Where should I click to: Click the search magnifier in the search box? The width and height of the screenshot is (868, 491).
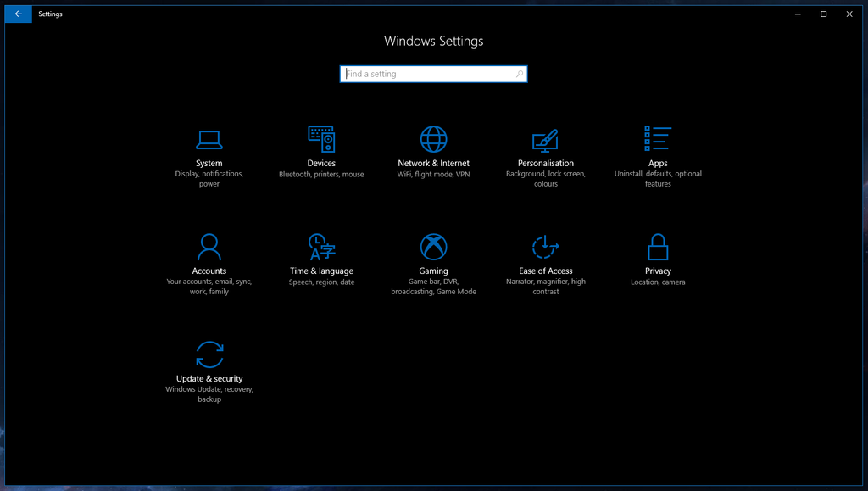[520, 74]
